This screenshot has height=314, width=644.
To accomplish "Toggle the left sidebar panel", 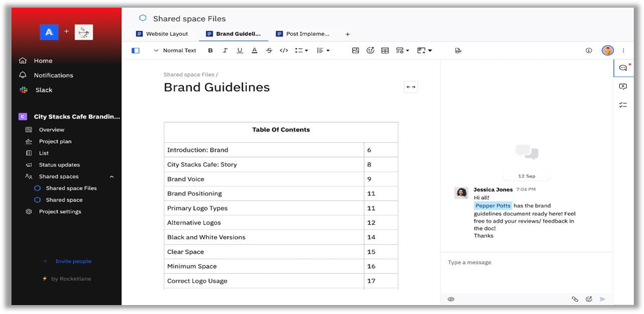I will 135,50.
